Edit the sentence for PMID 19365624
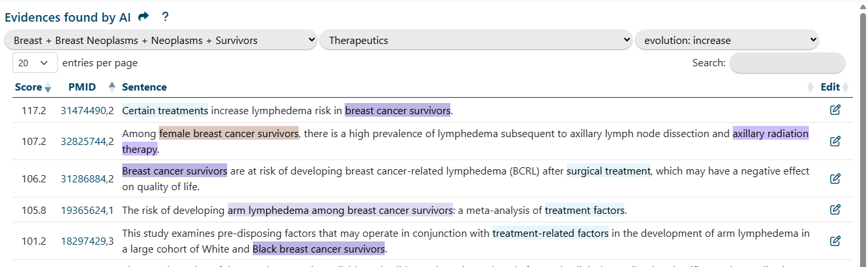 click(x=835, y=210)
